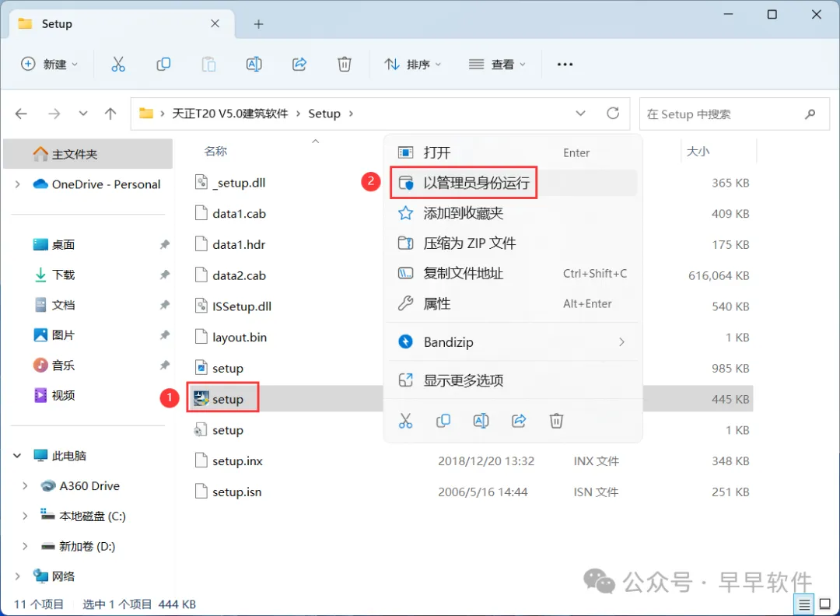Viewport: 840px width, 616px height.
Task: Expand Local Disk (C:) tree node
Action: point(25,516)
